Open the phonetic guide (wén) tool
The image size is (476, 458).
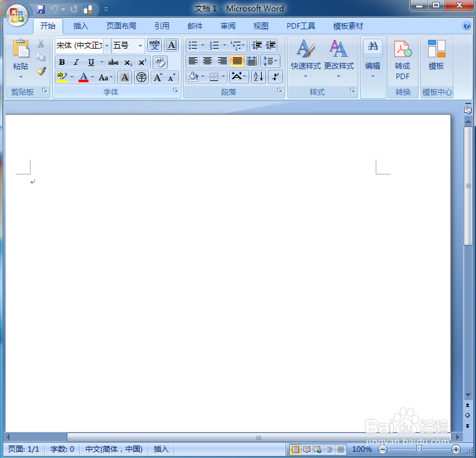point(155,45)
